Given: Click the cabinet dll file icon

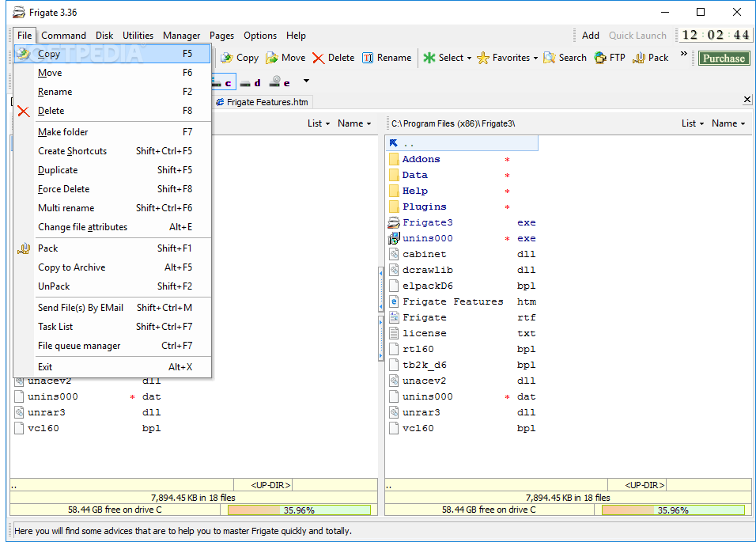Looking at the screenshot, I should click(394, 254).
